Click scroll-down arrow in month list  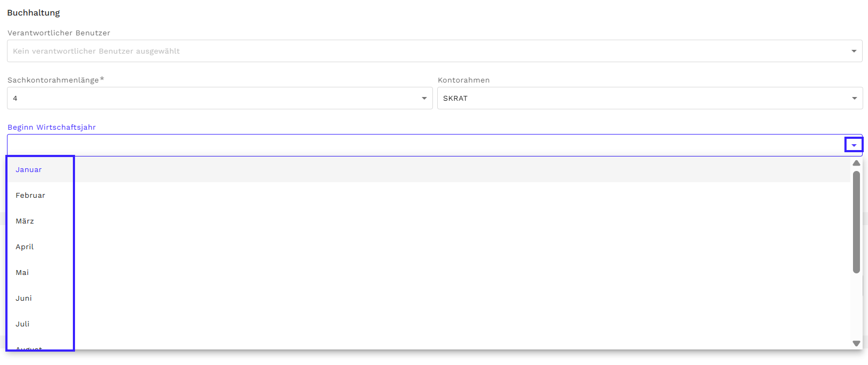tap(856, 344)
